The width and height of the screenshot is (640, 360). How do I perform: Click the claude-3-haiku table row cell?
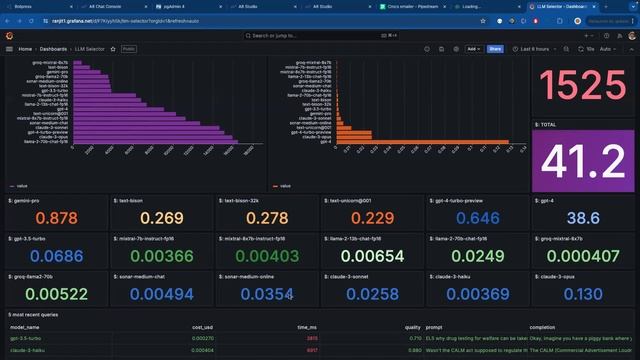click(x=27, y=350)
